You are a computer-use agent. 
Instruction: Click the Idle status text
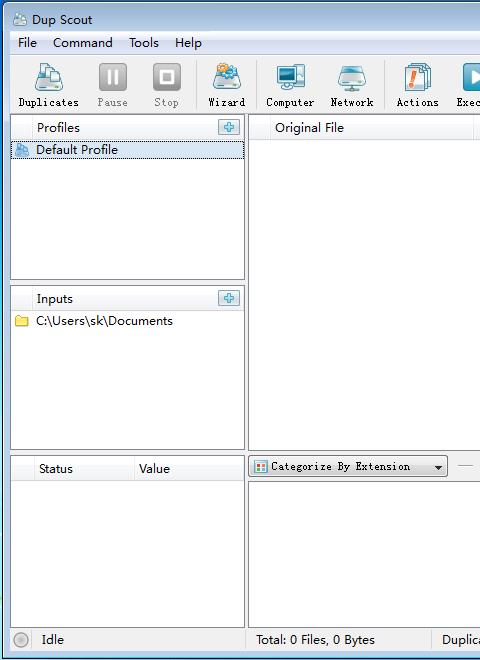pos(53,640)
